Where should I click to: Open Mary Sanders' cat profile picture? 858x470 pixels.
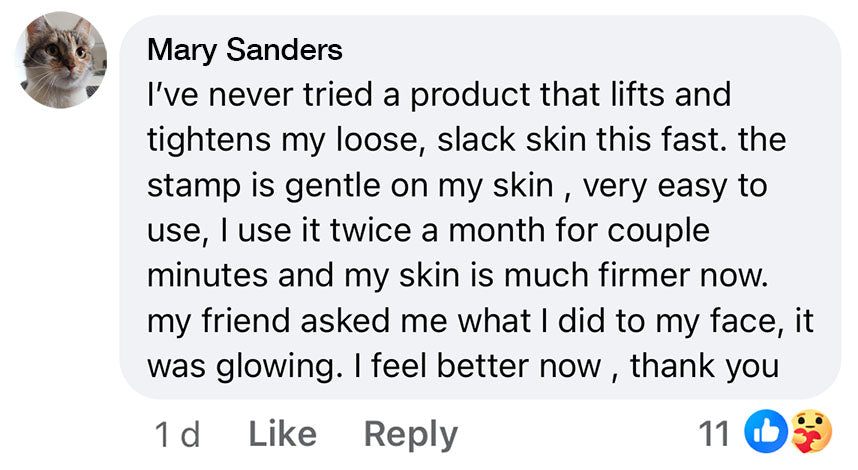[x=62, y=60]
